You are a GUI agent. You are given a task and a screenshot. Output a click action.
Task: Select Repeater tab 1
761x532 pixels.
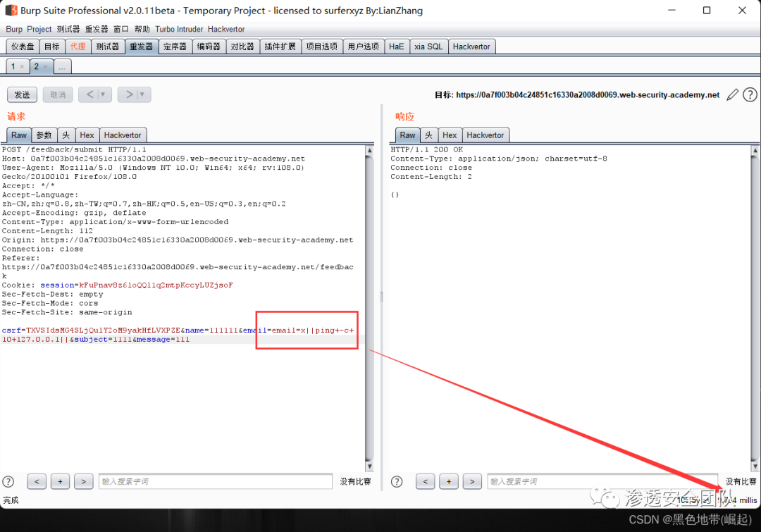point(13,66)
